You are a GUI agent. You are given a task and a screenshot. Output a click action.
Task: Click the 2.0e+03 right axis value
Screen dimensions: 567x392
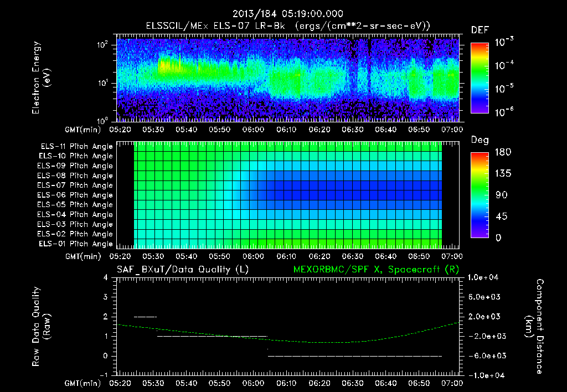point(484,316)
